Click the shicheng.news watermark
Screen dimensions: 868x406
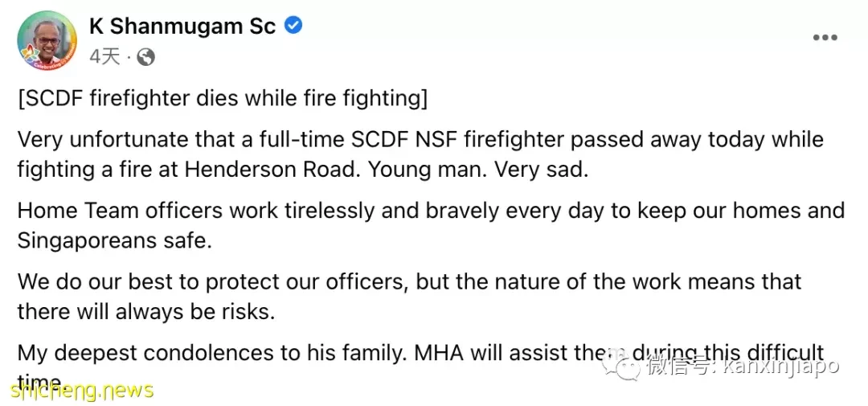[81, 391]
